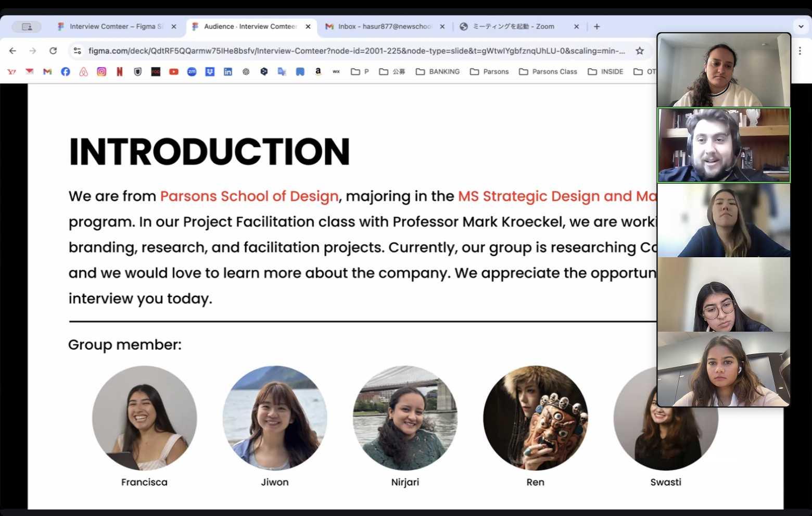Open the Gmail bookmark icon
812x516 pixels.
pos(47,72)
